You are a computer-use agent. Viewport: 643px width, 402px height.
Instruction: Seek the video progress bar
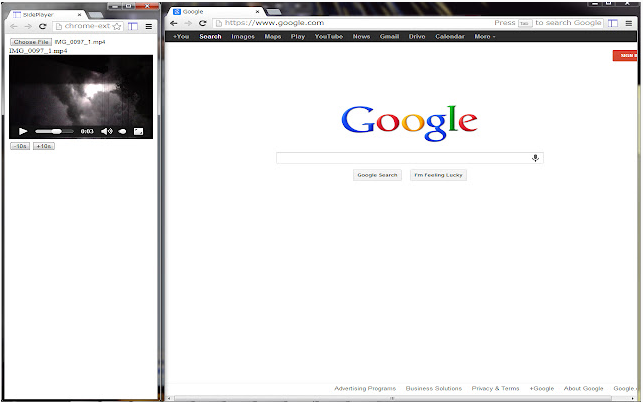pyautogui.click(x=54, y=131)
